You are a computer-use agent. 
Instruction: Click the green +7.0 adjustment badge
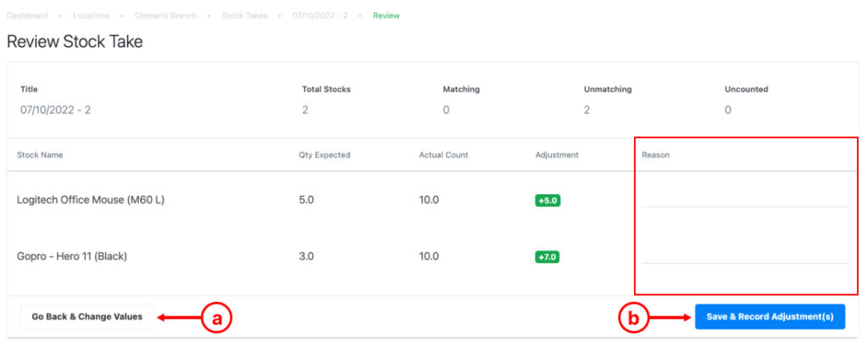(x=548, y=257)
